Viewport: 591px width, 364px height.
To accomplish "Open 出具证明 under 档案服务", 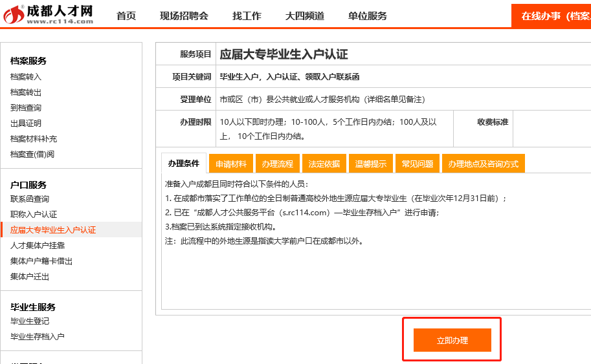I will [26, 123].
